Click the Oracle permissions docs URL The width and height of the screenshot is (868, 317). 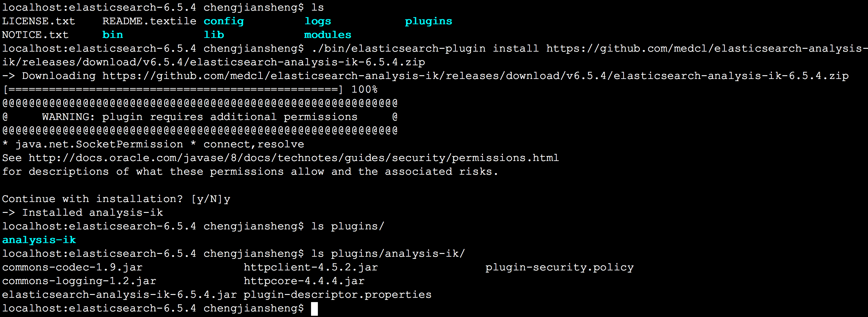(x=294, y=158)
